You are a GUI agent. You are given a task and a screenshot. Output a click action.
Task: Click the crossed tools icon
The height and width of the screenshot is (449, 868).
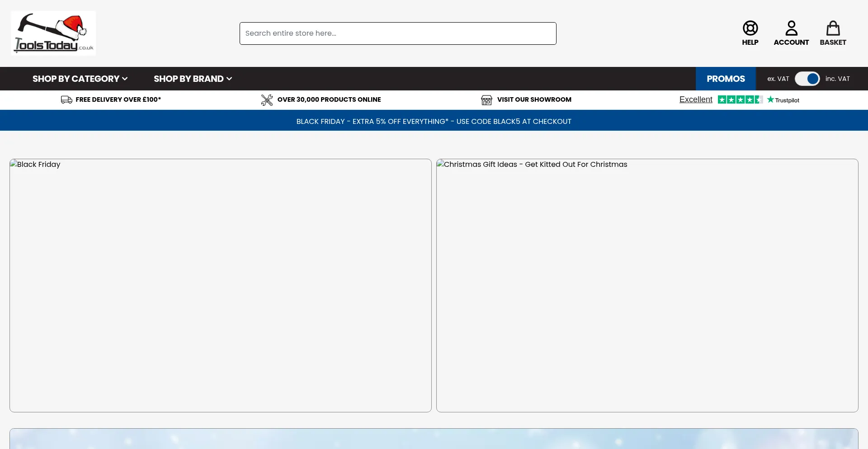coord(267,100)
